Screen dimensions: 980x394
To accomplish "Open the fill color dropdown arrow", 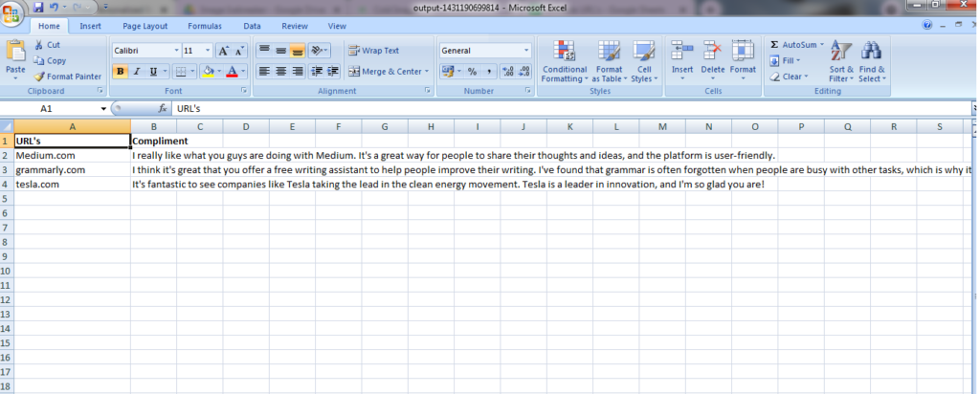I will (x=219, y=71).
